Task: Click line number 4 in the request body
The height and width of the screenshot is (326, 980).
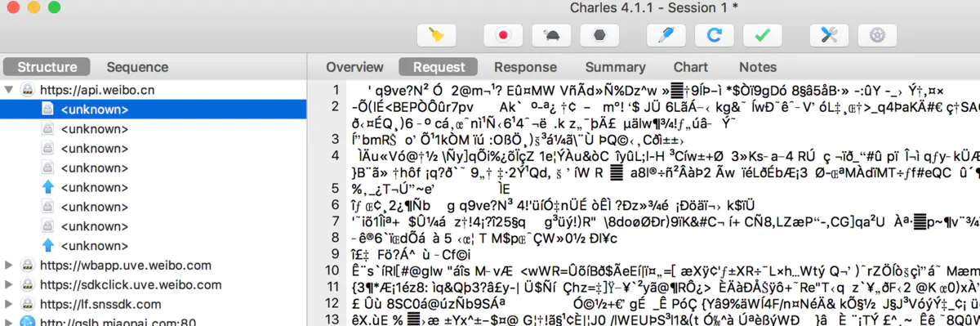Action: tap(335, 155)
